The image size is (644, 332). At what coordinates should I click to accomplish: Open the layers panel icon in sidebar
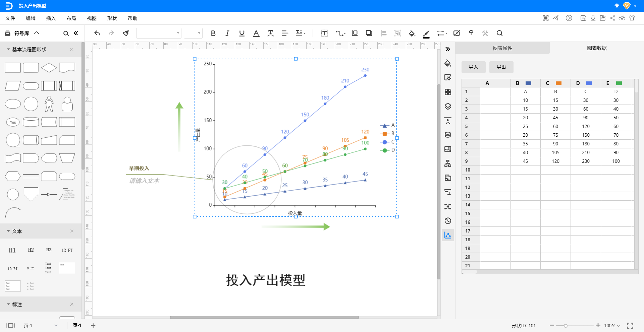click(448, 106)
